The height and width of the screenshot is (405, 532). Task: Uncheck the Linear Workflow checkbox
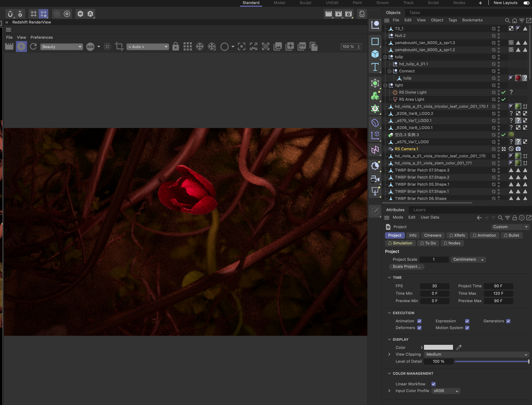[x=433, y=384]
